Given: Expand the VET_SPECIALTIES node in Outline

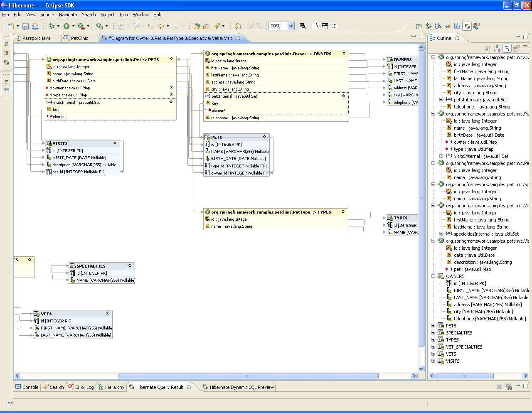Looking at the screenshot, I should tap(433, 347).
